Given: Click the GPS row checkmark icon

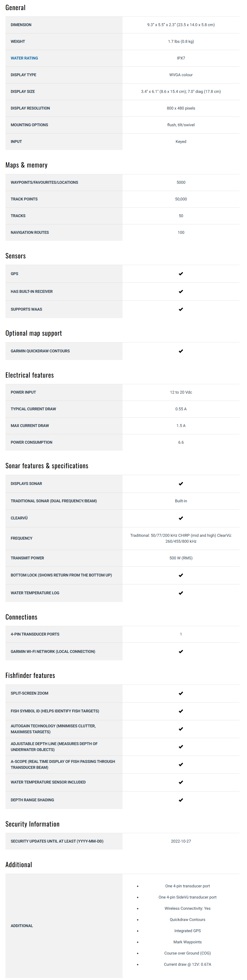Looking at the screenshot, I should click(181, 274).
